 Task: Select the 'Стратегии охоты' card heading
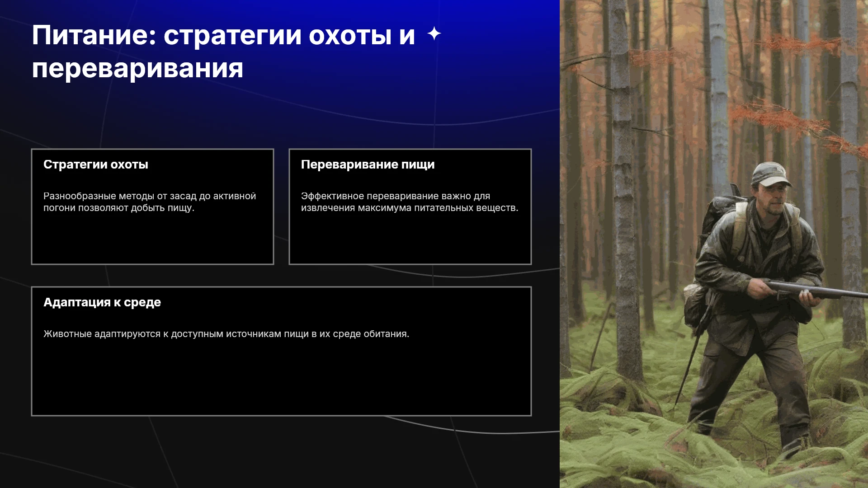96,164
